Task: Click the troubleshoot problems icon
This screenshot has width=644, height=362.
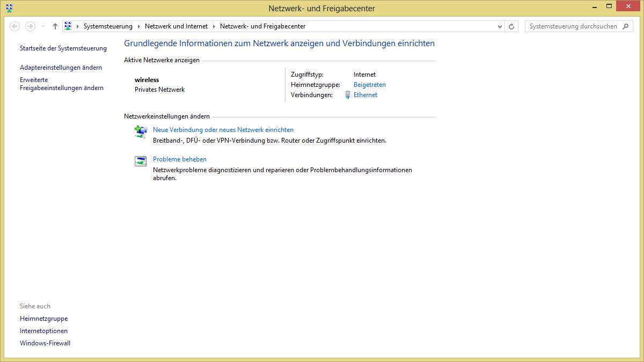Action: click(141, 161)
